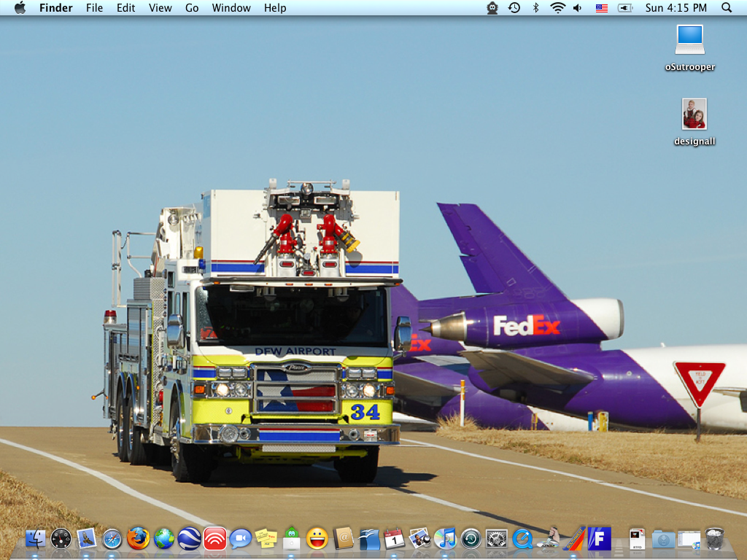Open Spotlight search magnifier

pos(727,7)
